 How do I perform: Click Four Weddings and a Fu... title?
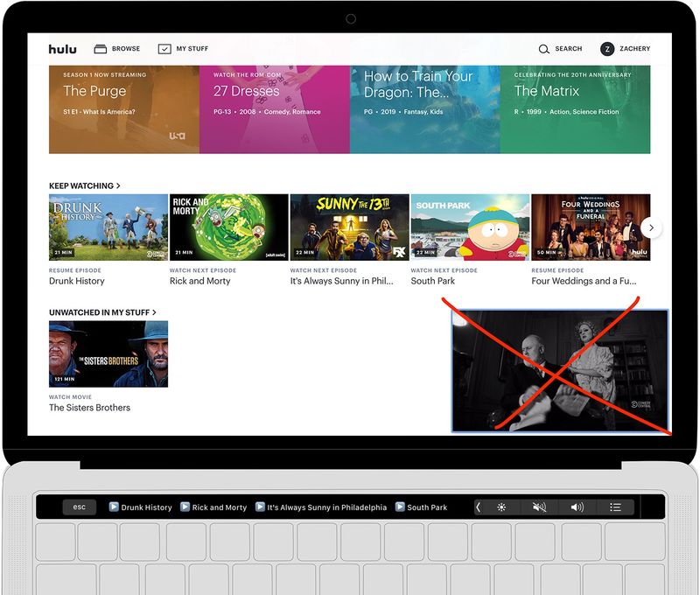584,281
